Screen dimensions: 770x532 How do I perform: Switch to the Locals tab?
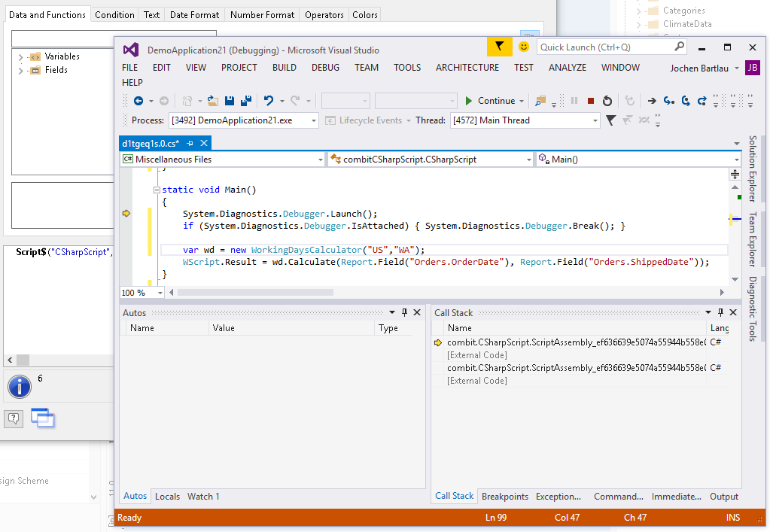click(167, 496)
